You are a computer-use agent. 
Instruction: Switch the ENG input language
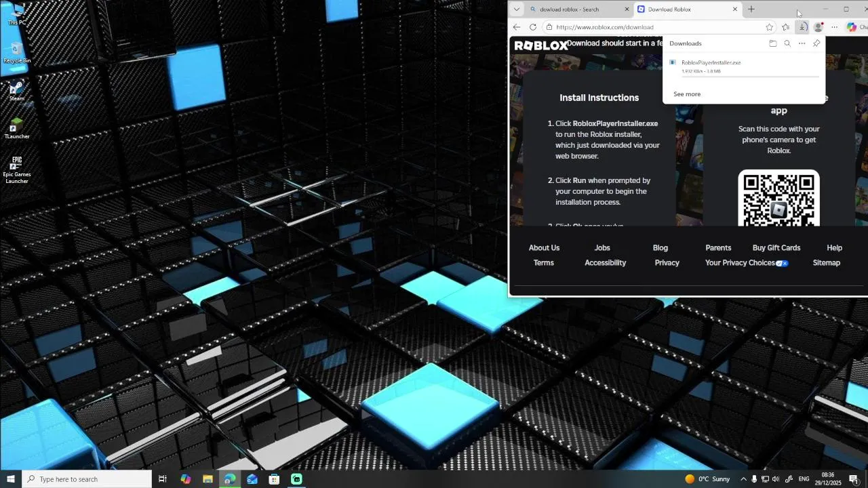click(804, 479)
